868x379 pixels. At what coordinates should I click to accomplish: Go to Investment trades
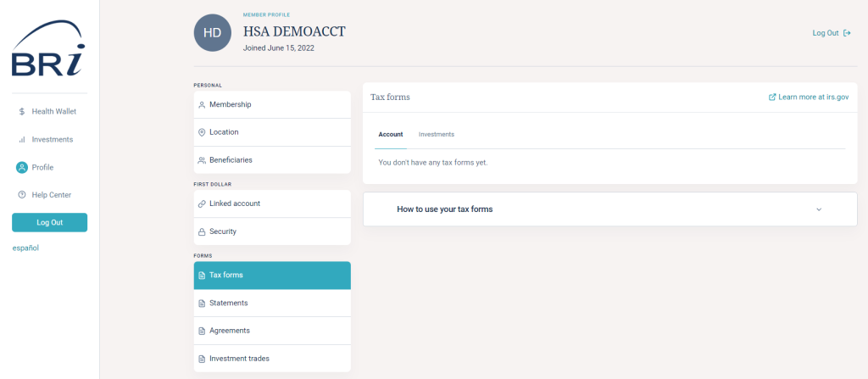tap(239, 359)
